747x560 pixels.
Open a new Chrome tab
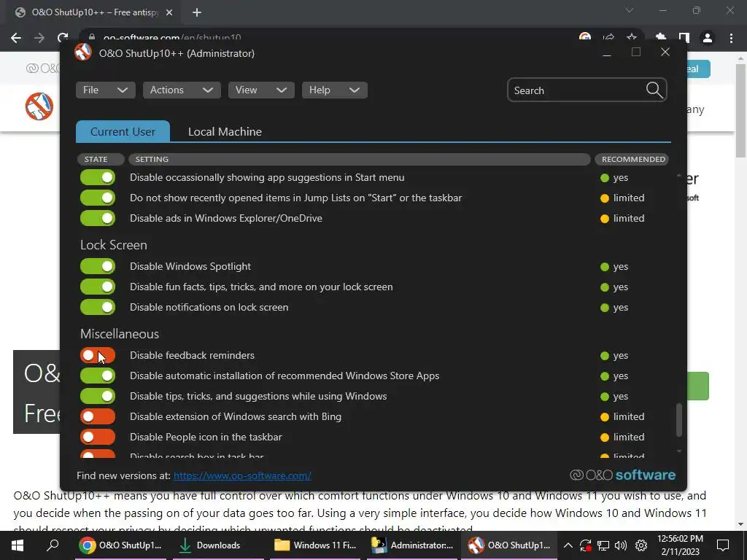coord(197,12)
